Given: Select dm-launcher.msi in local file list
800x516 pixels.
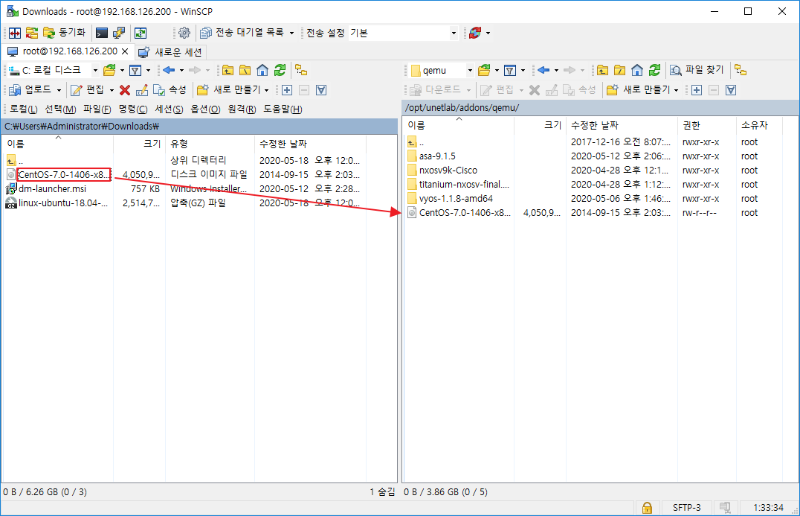Looking at the screenshot, I should click(x=52, y=188).
